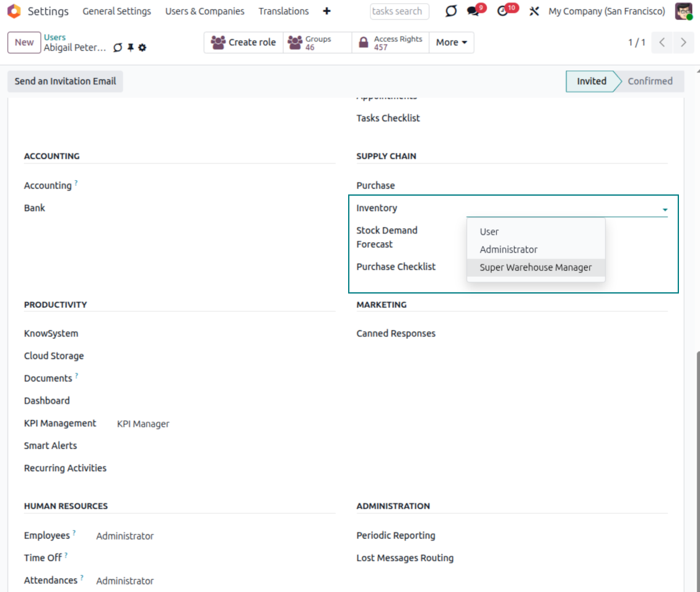This screenshot has height=592, width=700.
Task: Click the developer tools wrench icon
Action: pos(534,11)
